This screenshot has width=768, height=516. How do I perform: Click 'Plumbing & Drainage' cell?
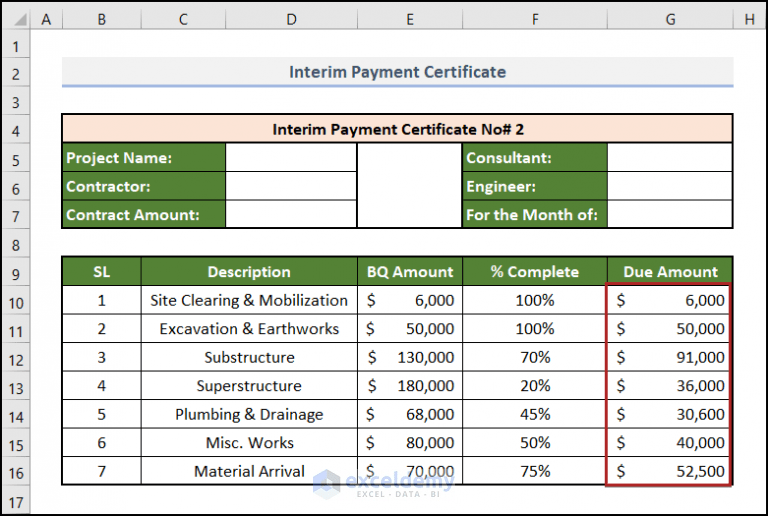249,414
